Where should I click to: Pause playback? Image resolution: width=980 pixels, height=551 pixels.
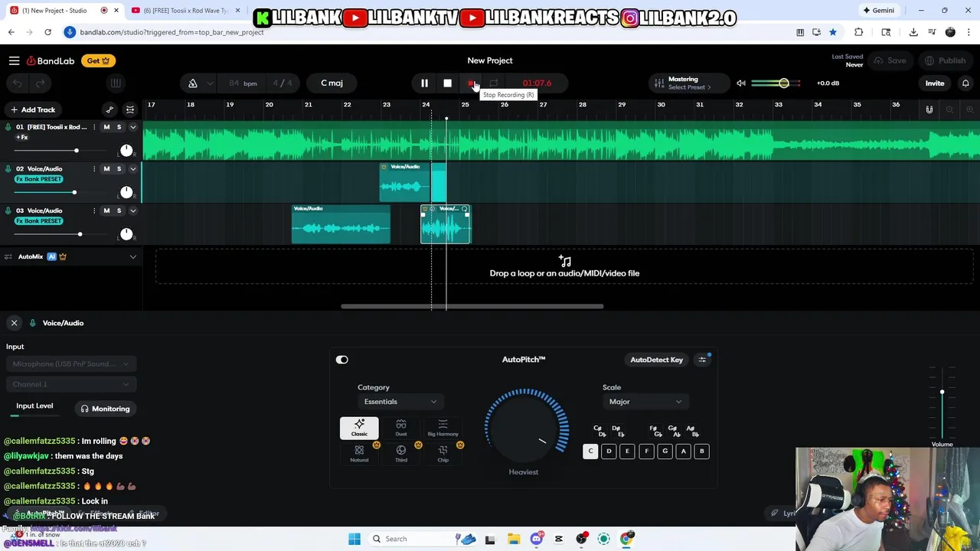tap(424, 83)
